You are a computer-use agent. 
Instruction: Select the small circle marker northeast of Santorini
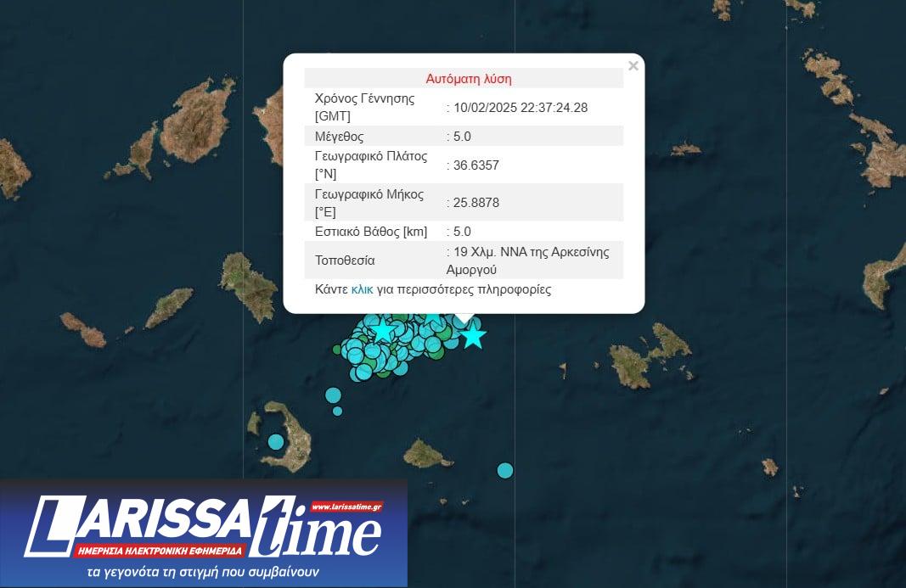pos(337,412)
